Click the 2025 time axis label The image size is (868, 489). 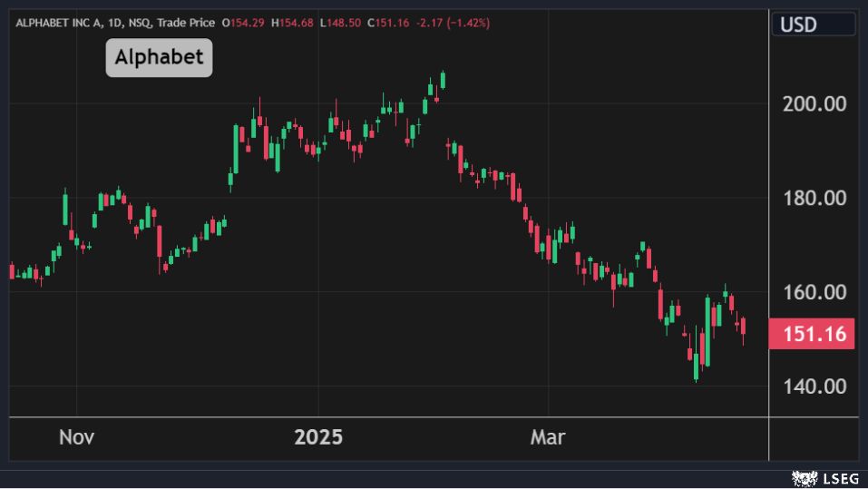pos(318,437)
